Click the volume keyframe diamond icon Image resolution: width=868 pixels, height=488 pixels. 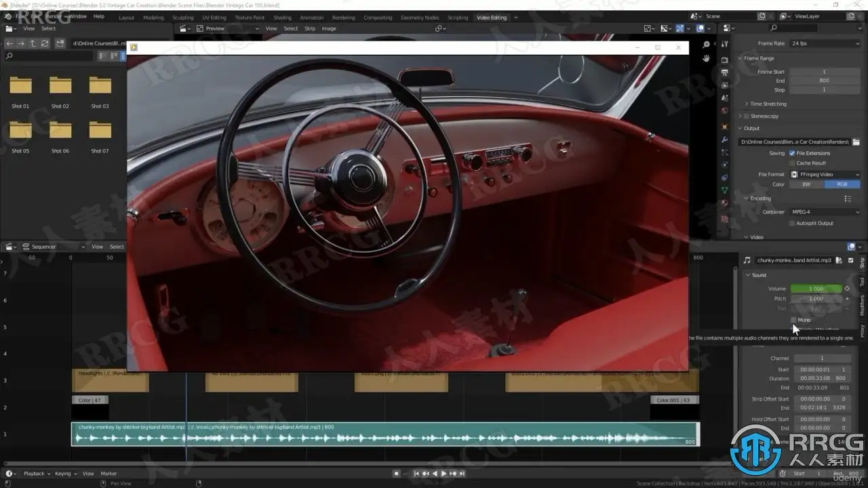(x=847, y=289)
